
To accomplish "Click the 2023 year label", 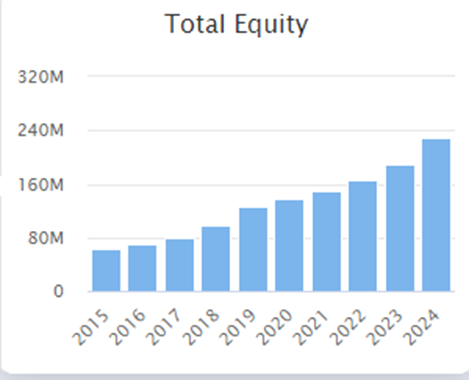I will tap(384, 328).
